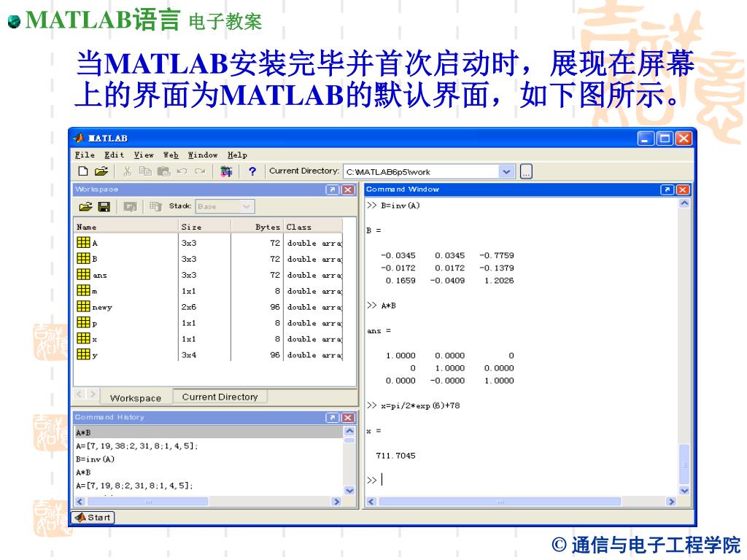Click the Help question mark icon
This screenshot has width=747, height=560.
tap(252, 171)
